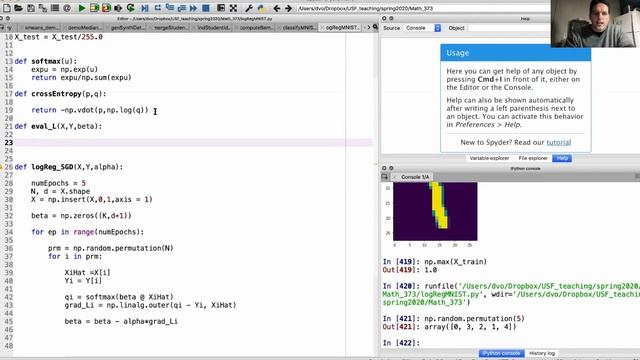Click the @ symbol finder icon
Viewport: 640px width, 360px height.
click(67, 8)
